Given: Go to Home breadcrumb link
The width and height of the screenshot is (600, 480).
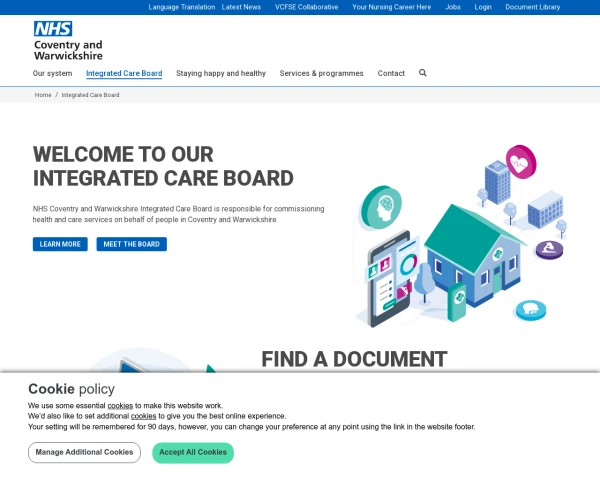Looking at the screenshot, I should click(43, 95).
